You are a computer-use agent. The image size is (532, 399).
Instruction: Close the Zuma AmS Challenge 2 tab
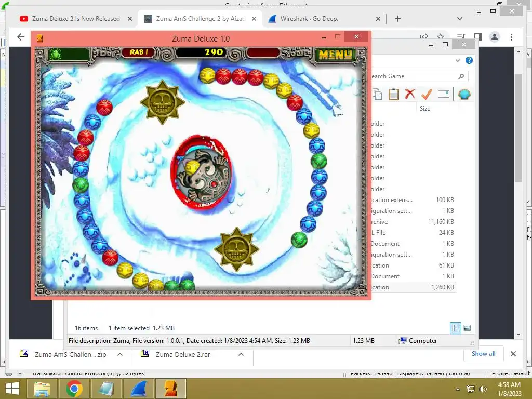click(x=254, y=19)
